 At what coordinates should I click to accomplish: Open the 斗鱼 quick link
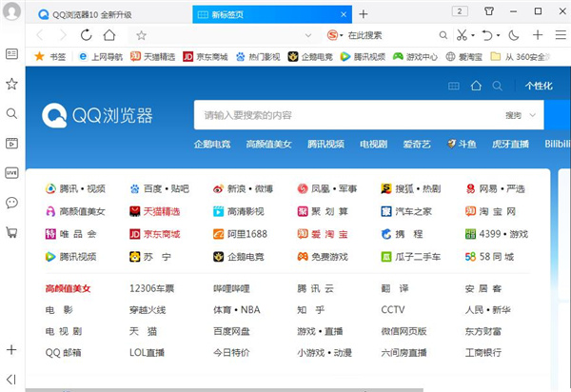(x=462, y=144)
